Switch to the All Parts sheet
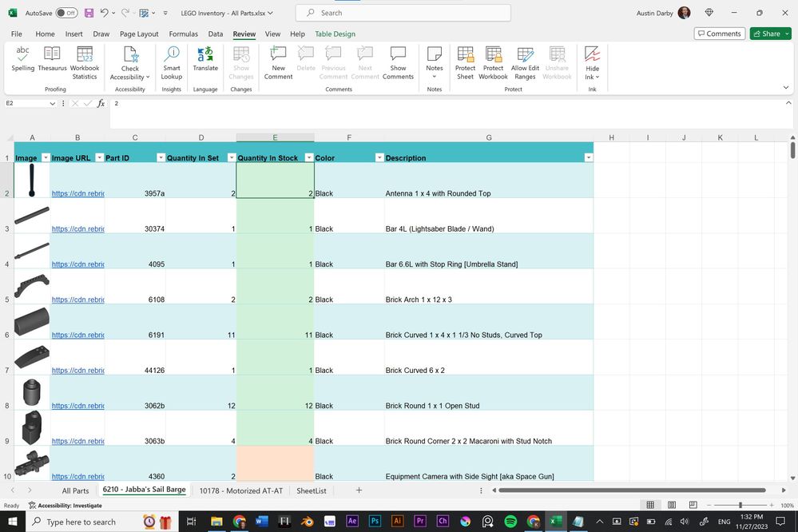 (75, 490)
